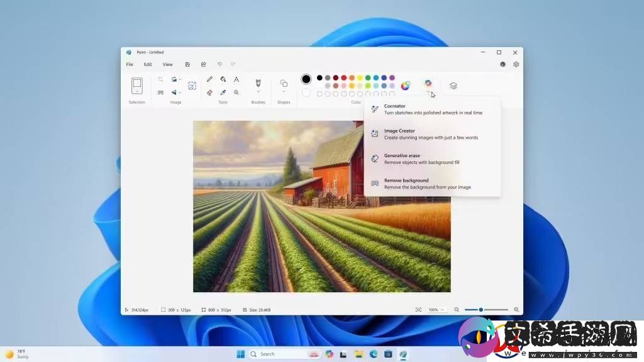
Task: Click the Rotate image icon
Action: (x=174, y=79)
